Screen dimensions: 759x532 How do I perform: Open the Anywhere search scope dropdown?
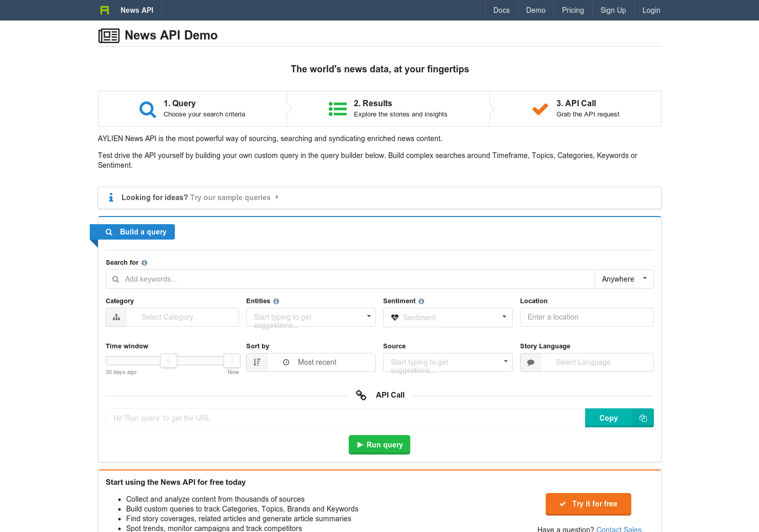(624, 279)
